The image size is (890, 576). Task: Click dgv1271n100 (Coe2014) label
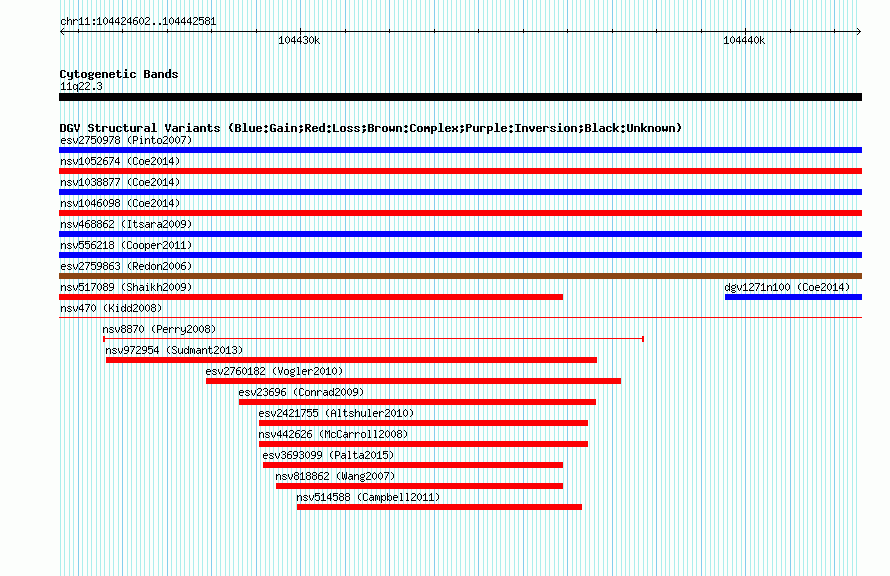click(x=787, y=287)
